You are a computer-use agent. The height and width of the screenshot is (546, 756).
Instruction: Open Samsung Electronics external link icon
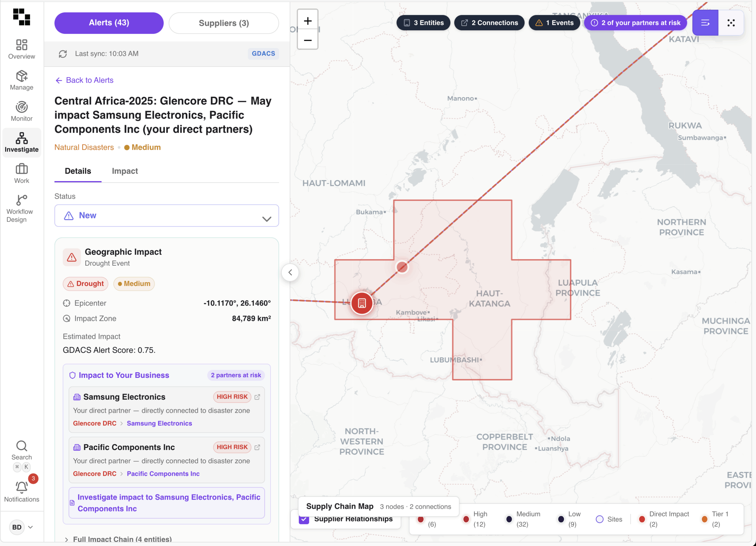pos(257,397)
